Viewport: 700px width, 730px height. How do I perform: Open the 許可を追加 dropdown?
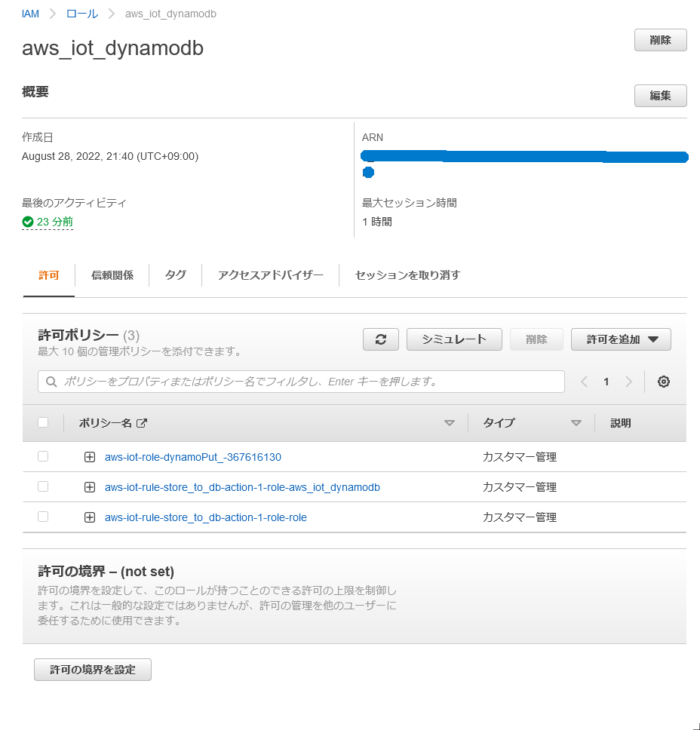[621, 339]
